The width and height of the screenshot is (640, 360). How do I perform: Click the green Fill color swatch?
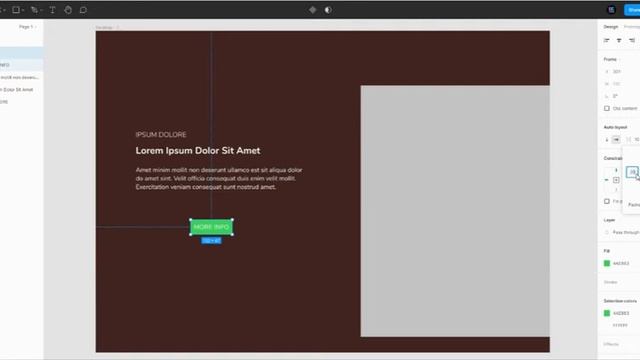point(607,263)
